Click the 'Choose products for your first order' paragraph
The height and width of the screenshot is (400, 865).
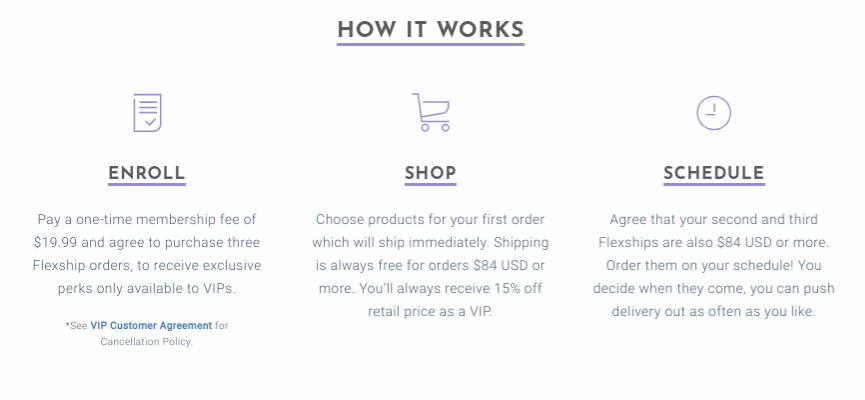click(x=430, y=265)
